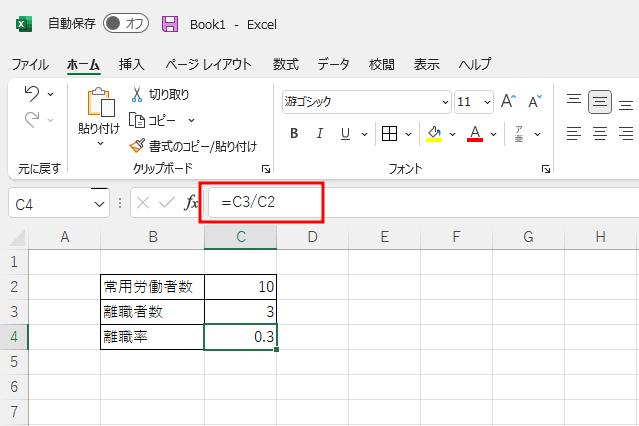This screenshot has width=639, height=426.
Task: Select the cell 常用労働者数
Action: tap(152, 287)
